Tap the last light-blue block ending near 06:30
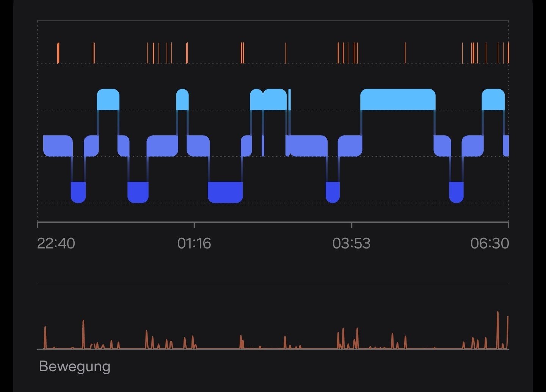546x392 pixels. 493,100
